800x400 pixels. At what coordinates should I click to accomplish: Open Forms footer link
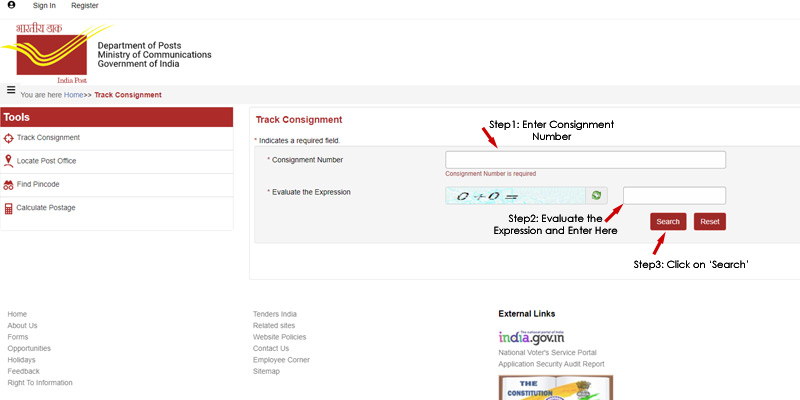coord(18,337)
